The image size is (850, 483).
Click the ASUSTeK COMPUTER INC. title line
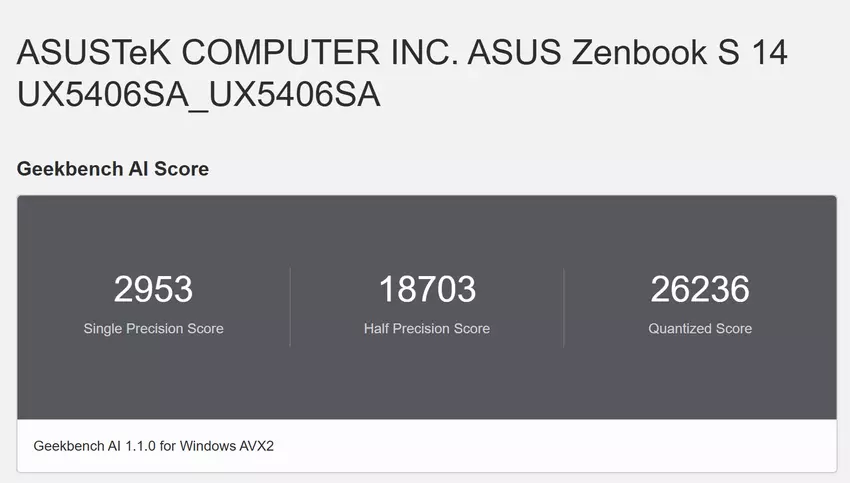tap(402, 52)
